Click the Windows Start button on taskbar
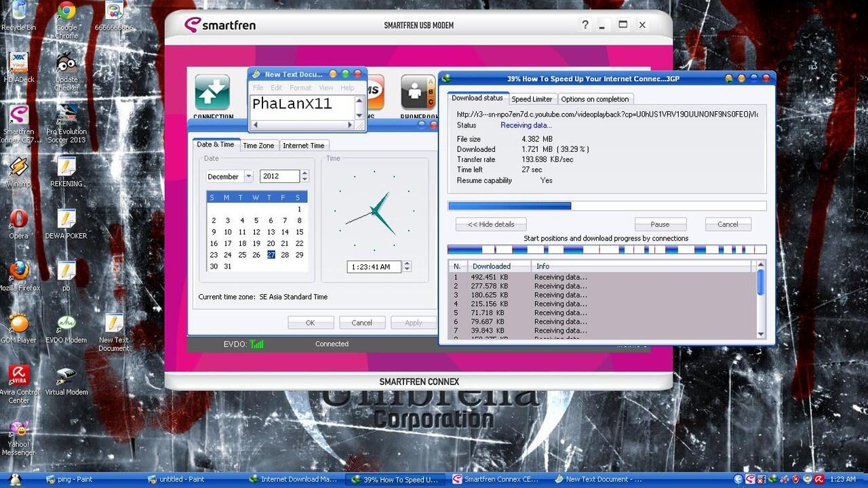The height and width of the screenshot is (488, 868). coord(15,479)
